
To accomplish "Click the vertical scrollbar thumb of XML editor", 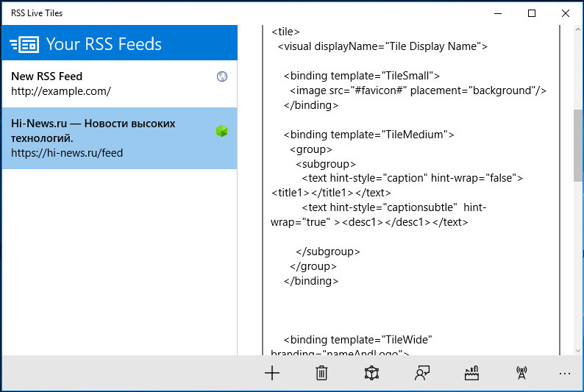I will pos(577,145).
